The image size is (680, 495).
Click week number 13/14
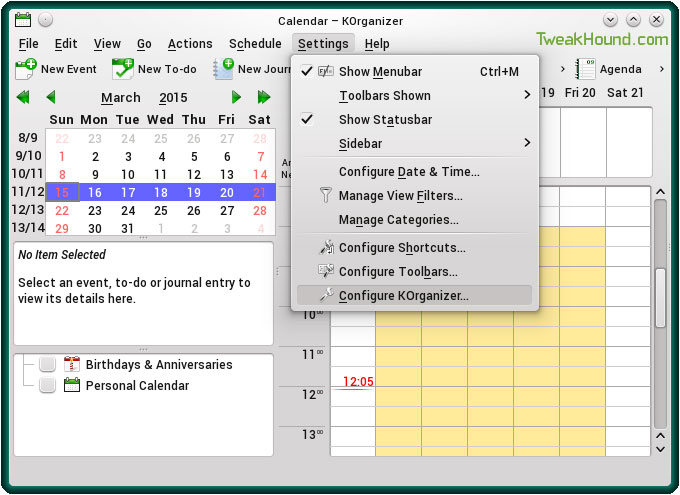pyautogui.click(x=28, y=227)
